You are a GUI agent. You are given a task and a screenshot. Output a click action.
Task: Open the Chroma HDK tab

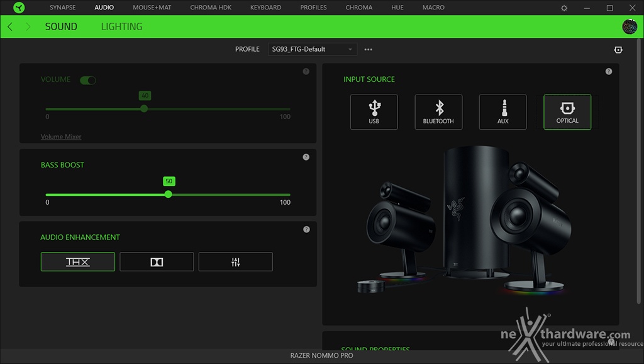point(211,8)
